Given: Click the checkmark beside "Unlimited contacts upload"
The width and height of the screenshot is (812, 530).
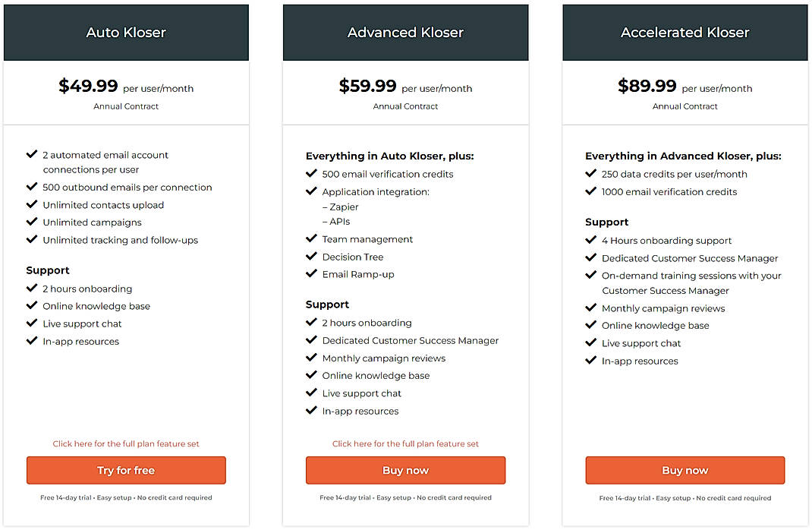Looking at the screenshot, I should [32, 205].
